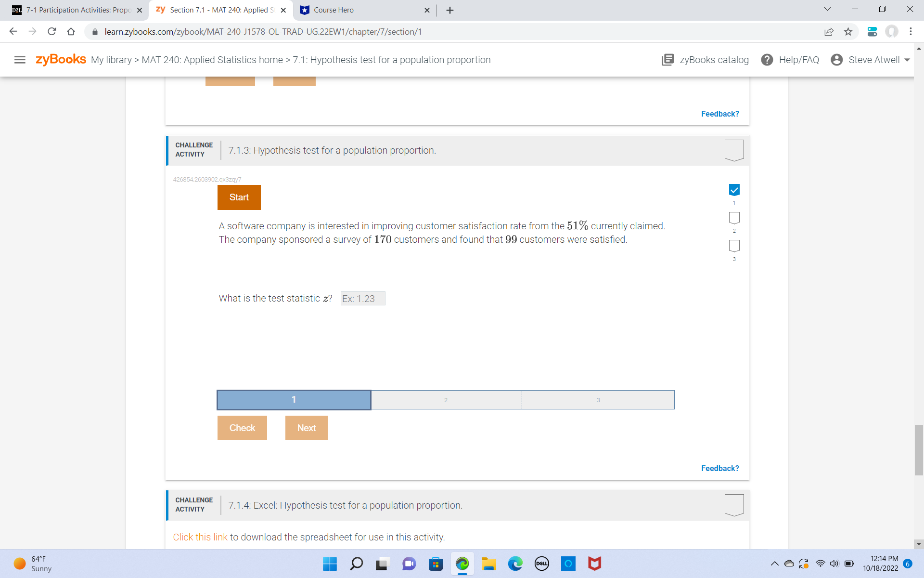Bookmark this page with the star icon

tap(848, 32)
